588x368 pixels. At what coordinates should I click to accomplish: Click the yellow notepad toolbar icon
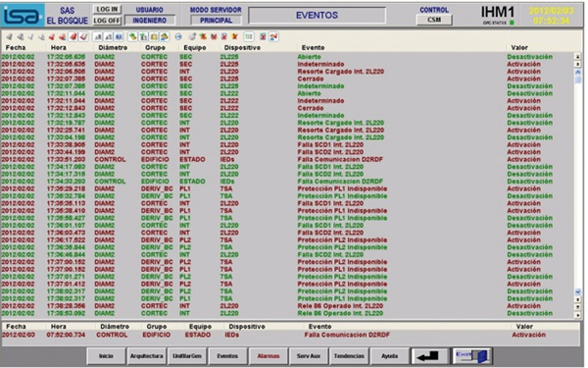click(154, 37)
